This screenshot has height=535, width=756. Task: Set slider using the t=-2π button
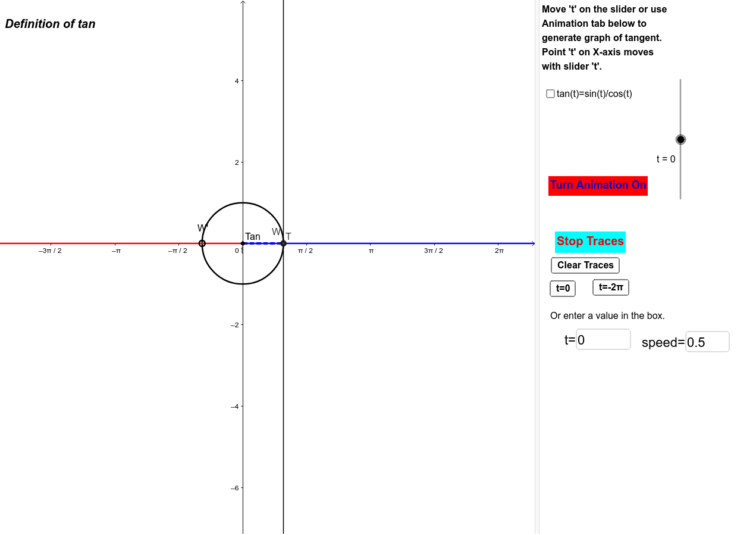click(610, 287)
